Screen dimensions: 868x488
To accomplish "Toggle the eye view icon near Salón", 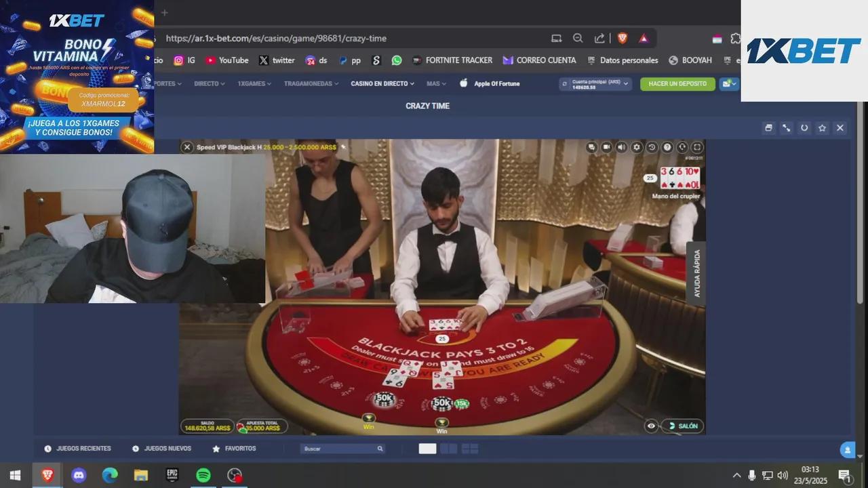I will click(652, 426).
